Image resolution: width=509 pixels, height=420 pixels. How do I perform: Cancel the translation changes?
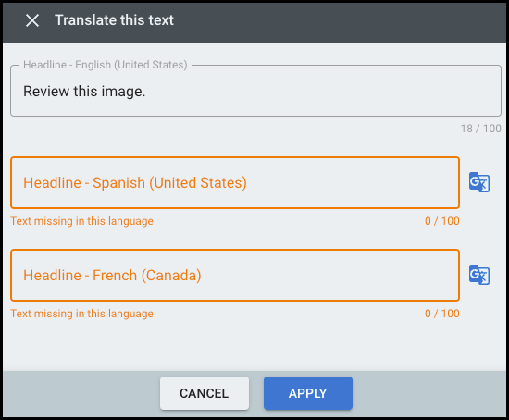click(205, 393)
